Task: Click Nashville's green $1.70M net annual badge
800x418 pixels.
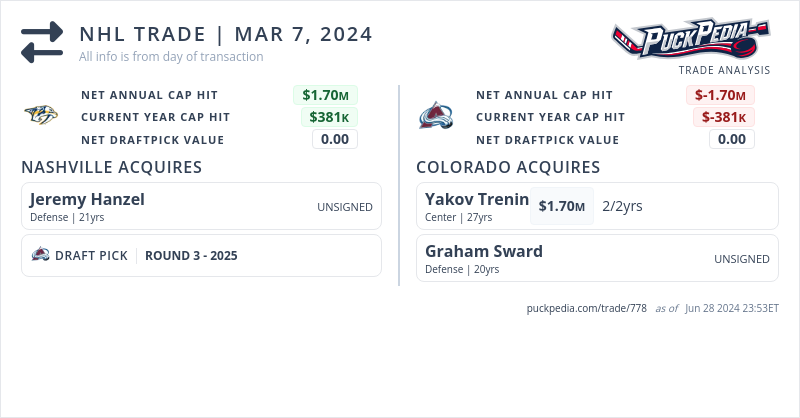Action: point(325,95)
